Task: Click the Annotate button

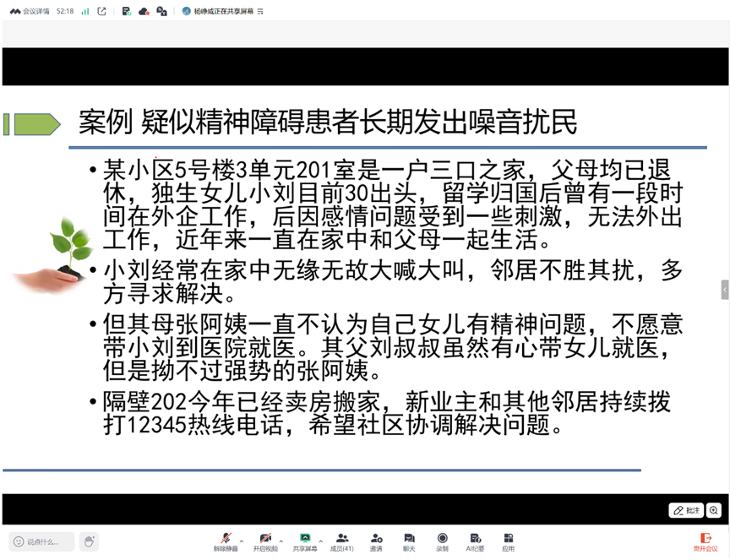Action: (686, 510)
